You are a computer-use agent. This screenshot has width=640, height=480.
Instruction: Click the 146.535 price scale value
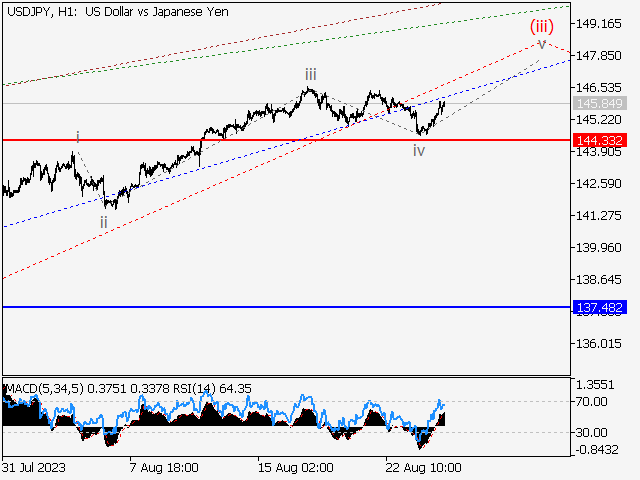click(598, 87)
